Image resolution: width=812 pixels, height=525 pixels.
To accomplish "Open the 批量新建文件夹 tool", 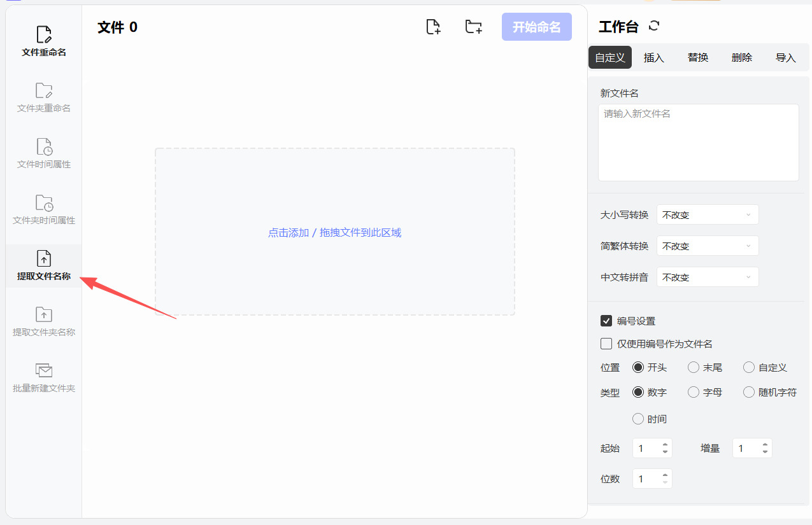I will coord(43,371).
